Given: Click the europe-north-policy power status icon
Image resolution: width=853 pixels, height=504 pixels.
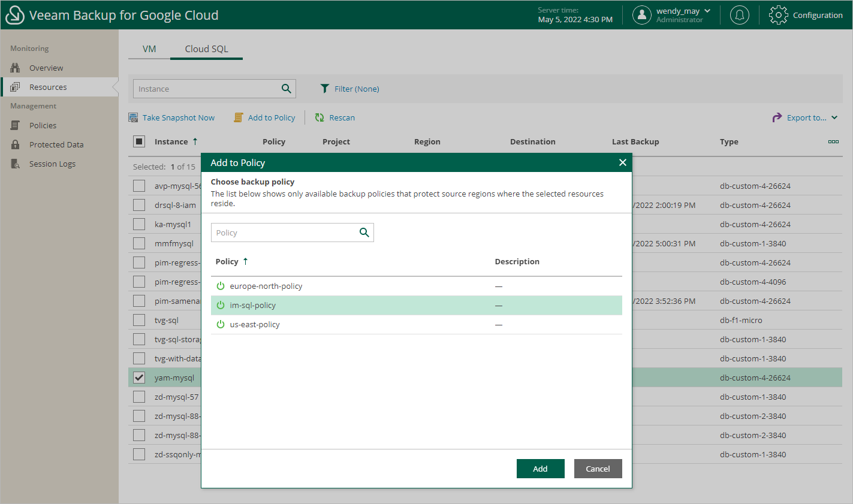Looking at the screenshot, I should [221, 286].
